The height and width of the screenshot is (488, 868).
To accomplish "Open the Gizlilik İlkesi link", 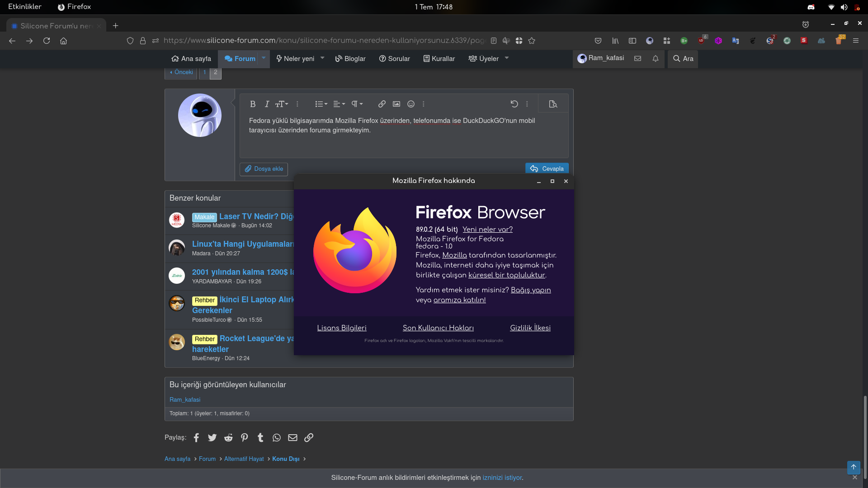I will (x=530, y=328).
